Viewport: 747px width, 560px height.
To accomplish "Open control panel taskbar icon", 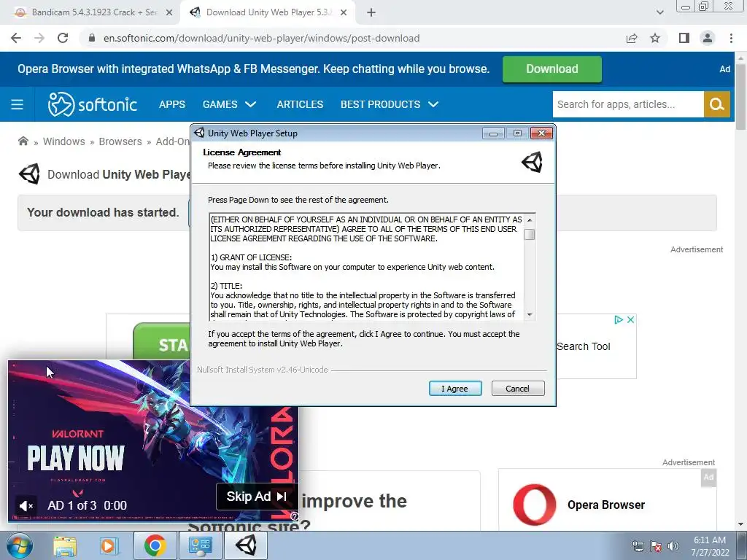I will [200, 545].
